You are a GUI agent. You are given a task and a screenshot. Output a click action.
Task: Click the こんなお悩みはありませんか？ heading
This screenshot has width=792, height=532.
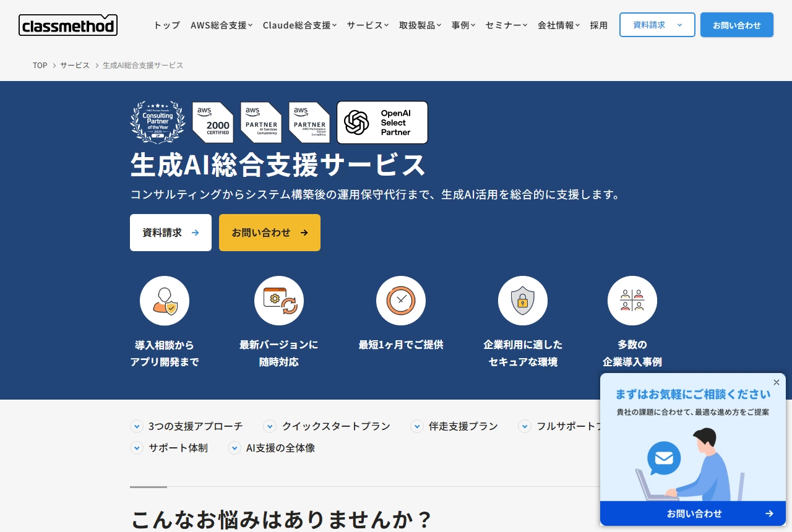point(282,519)
